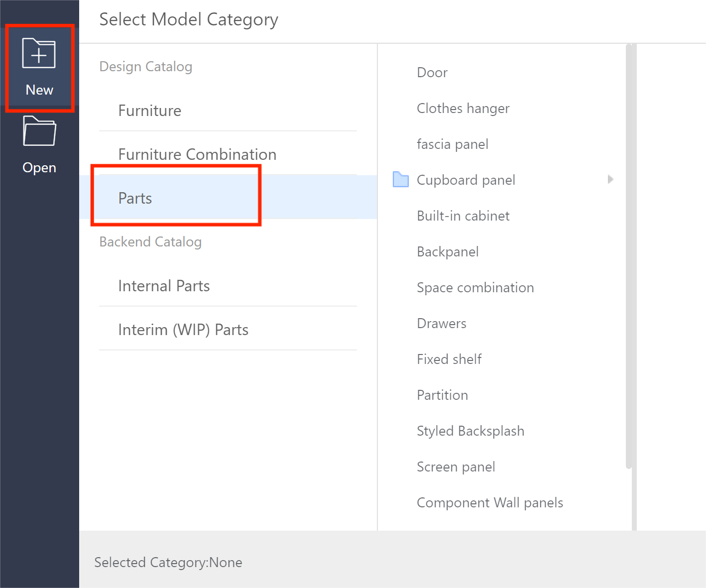This screenshot has height=588, width=706.
Task: Select the Drawers subcategory
Action: click(x=442, y=324)
